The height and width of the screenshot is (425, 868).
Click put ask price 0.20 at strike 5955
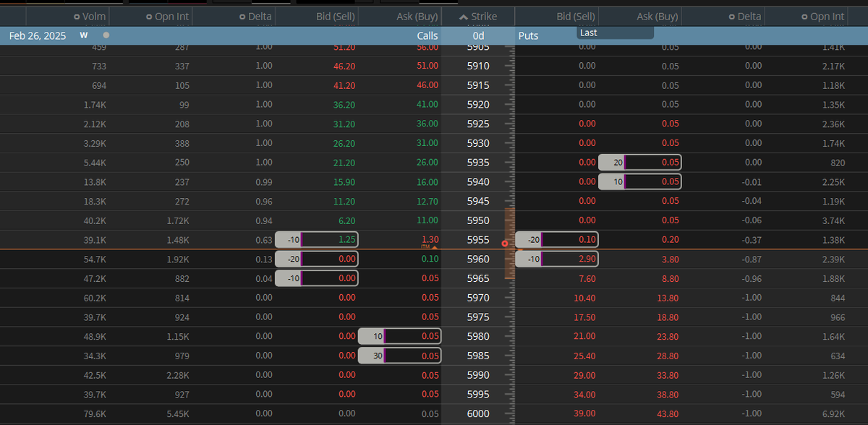(x=670, y=240)
